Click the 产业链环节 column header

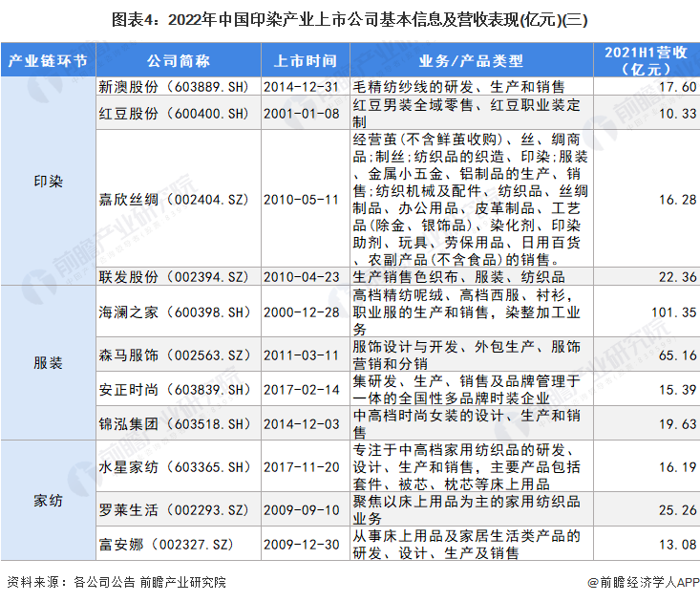click(48, 61)
